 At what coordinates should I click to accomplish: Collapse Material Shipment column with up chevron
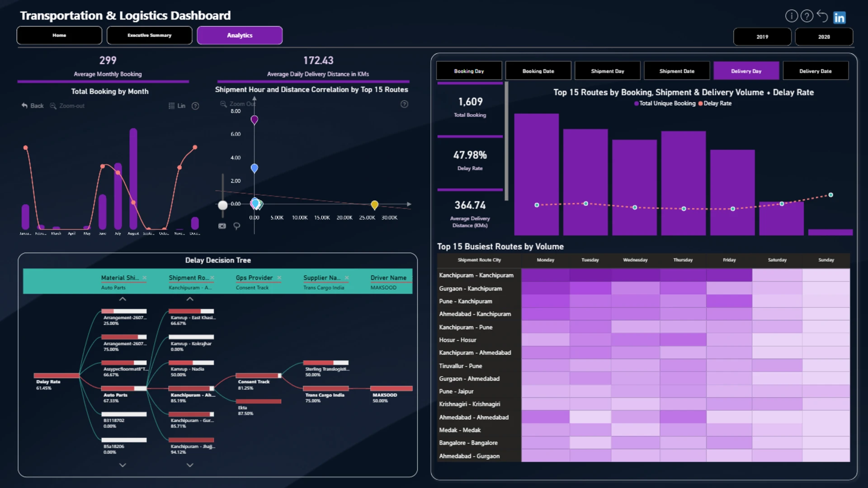click(123, 299)
